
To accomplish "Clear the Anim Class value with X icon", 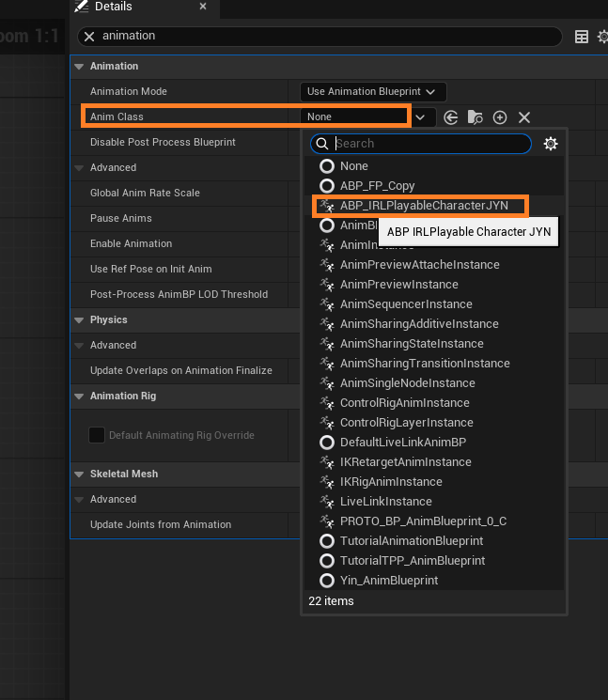I will pos(524,117).
